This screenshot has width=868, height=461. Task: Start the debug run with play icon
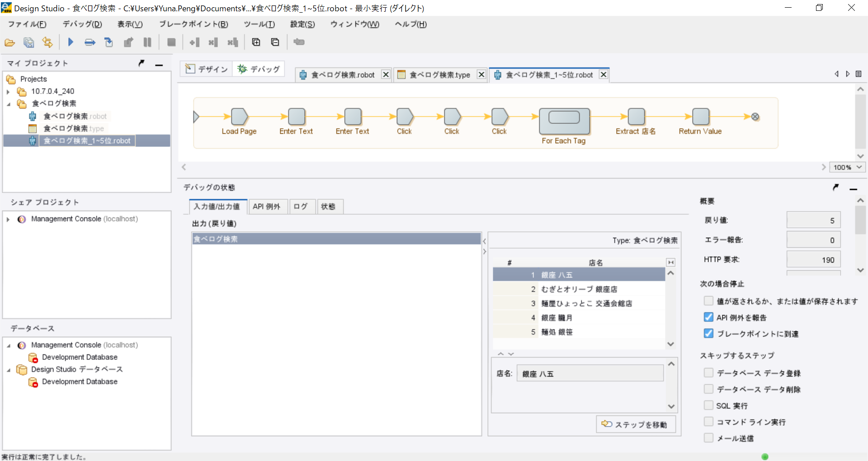71,42
